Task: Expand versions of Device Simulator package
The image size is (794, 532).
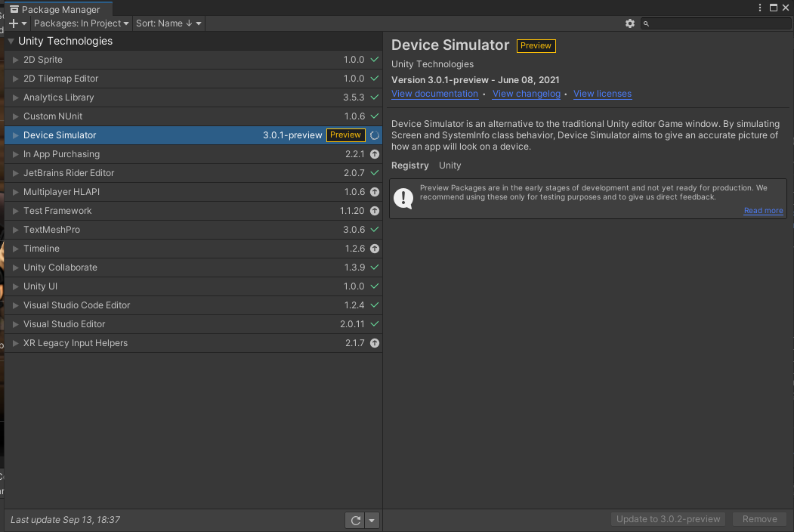Action: point(16,135)
